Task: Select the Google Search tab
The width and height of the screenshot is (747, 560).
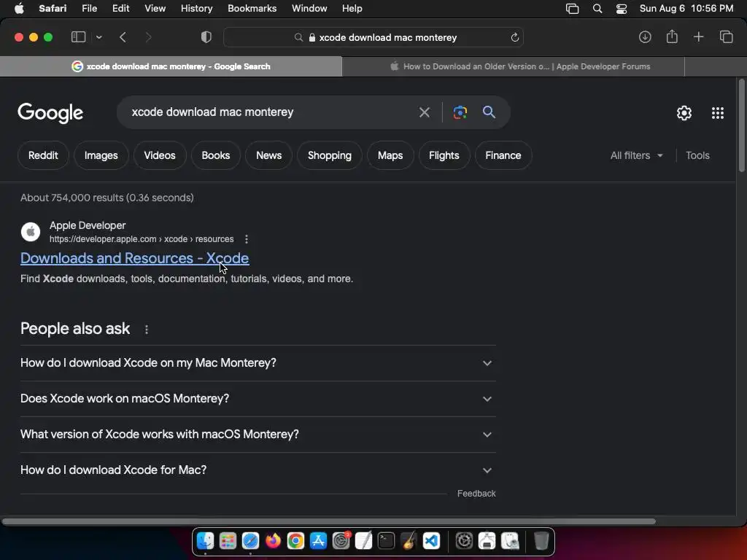Action: (x=171, y=66)
